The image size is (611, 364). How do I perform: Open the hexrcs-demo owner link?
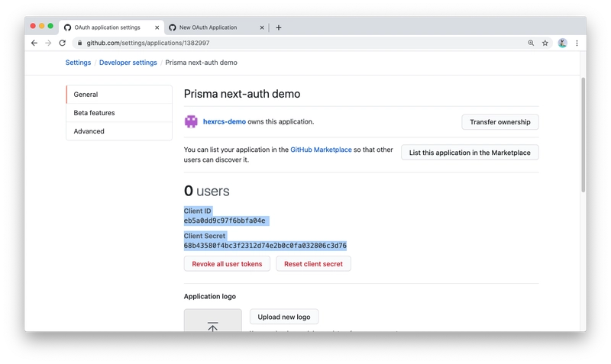coord(224,121)
